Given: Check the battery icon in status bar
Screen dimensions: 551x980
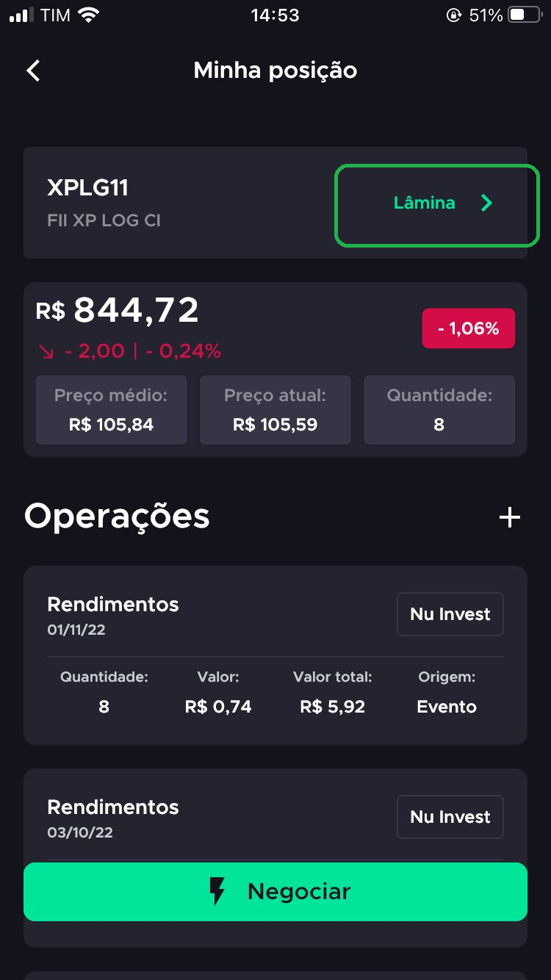Looking at the screenshot, I should click(525, 15).
